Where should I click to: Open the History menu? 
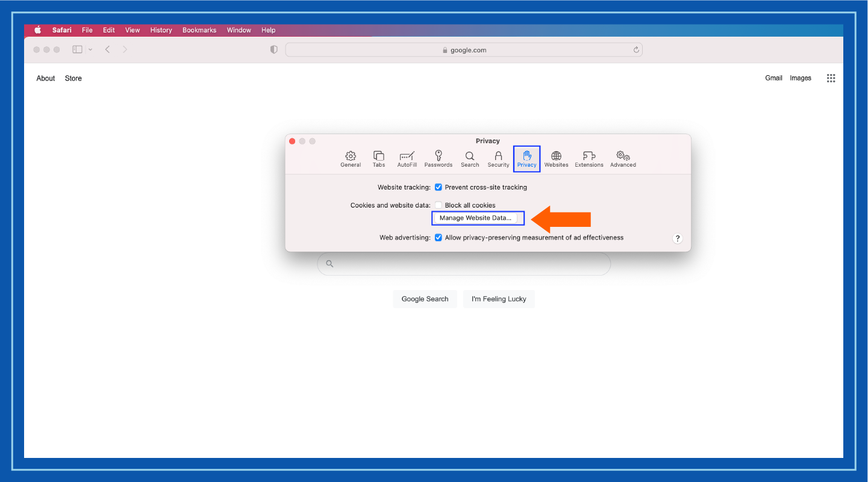click(161, 29)
